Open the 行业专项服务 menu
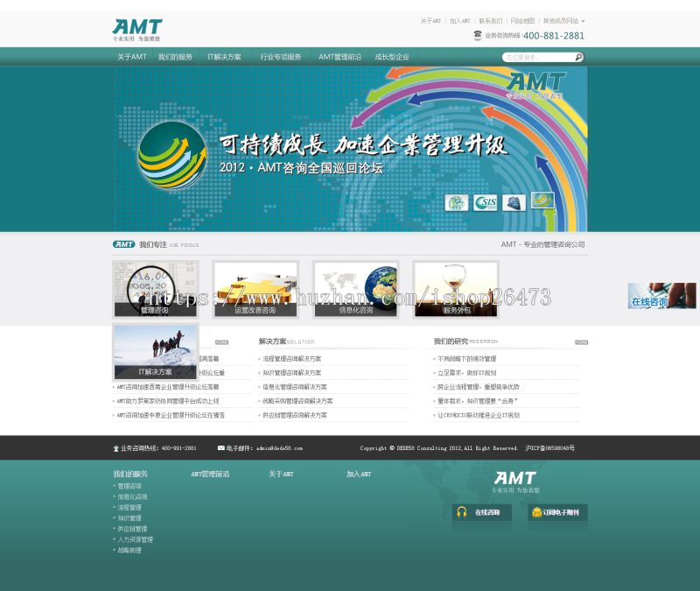700x591 pixels. 280,55
